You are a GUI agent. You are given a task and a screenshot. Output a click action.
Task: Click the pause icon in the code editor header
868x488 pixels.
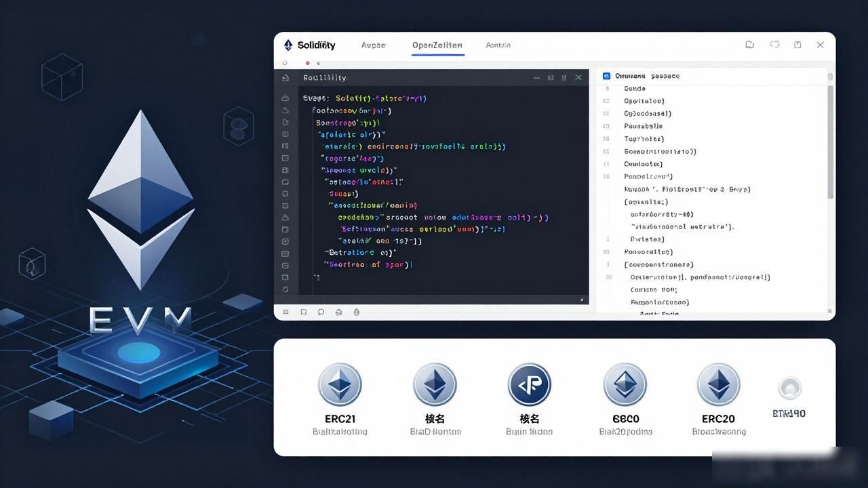[x=564, y=78]
